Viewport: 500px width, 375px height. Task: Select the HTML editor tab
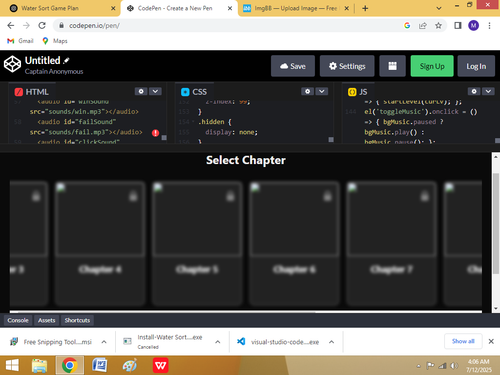click(32, 92)
